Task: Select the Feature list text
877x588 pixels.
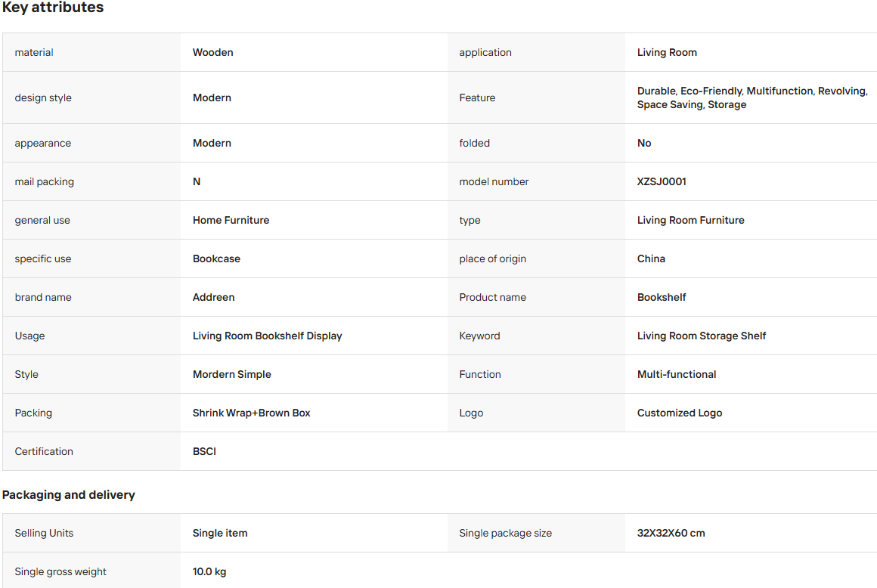Action: (752, 97)
